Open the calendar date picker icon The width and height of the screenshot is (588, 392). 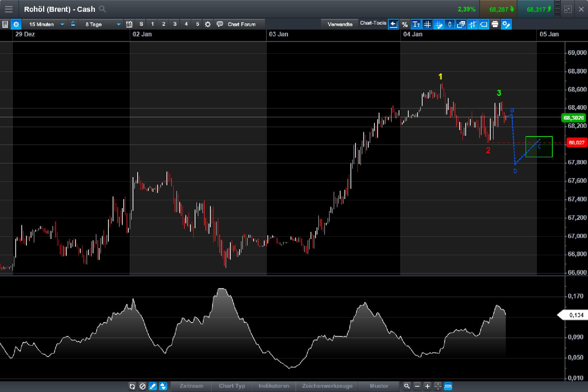(129, 24)
